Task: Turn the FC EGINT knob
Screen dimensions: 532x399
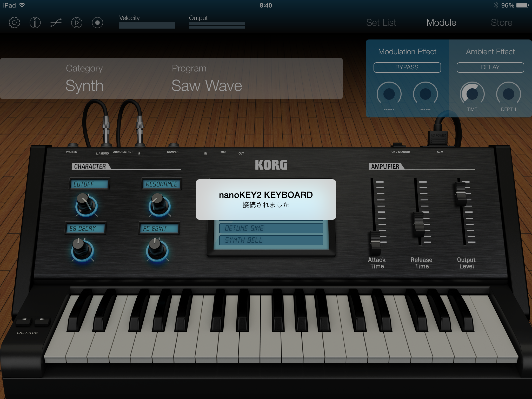Action: pyautogui.click(x=157, y=250)
